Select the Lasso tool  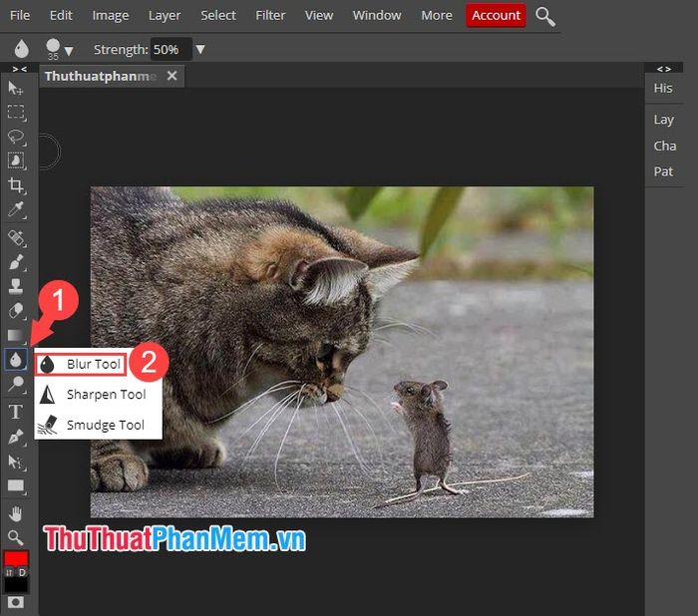click(16, 137)
